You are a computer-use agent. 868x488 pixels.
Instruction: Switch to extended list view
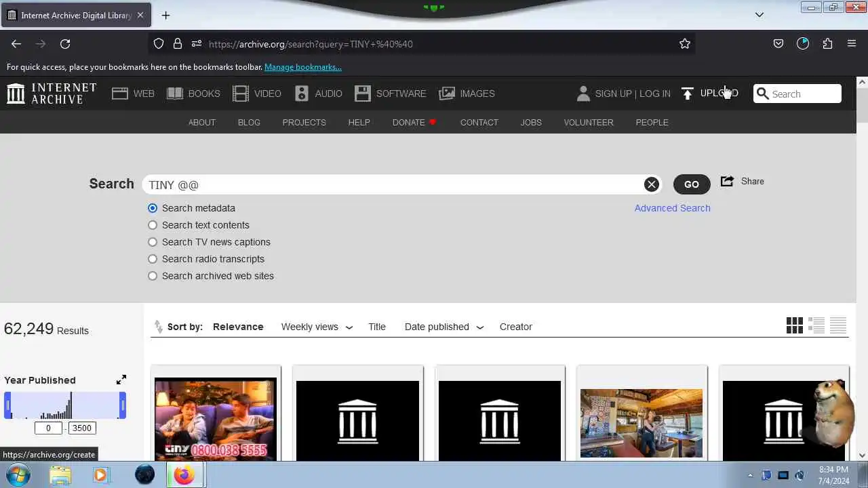tap(816, 326)
